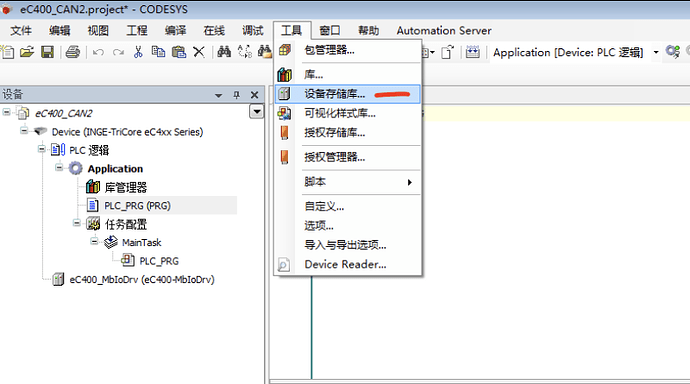Open the 文件 menu
Screen dimensions: 690x384
pos(21,30)
